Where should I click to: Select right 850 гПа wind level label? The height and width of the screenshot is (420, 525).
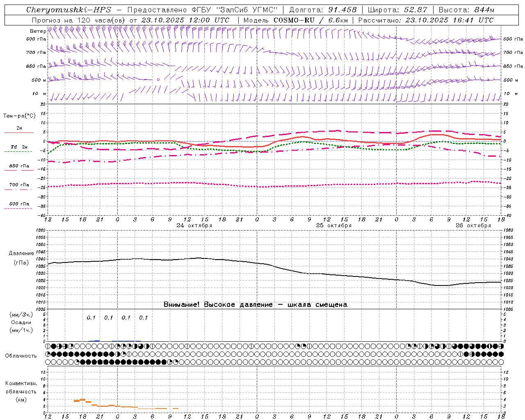pos(513,66)
